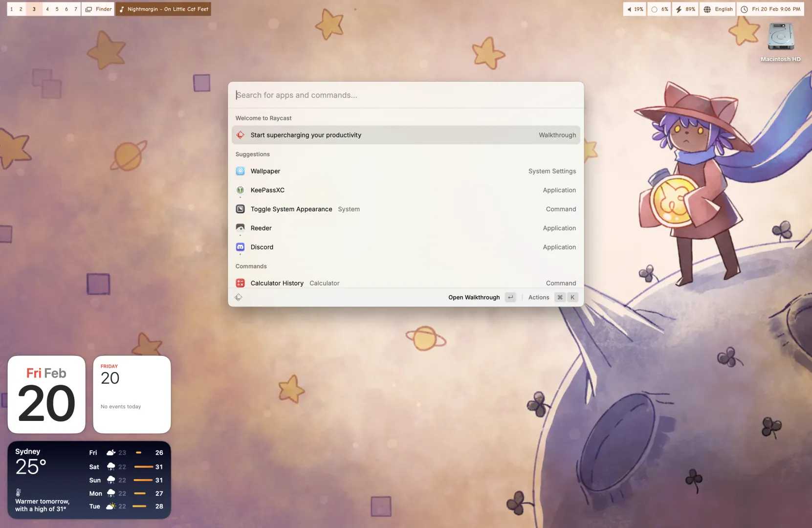The height and width of the screenshot is (528, 812).
Task: Click the Nightmargin now playing item
Action: [163, 9]
